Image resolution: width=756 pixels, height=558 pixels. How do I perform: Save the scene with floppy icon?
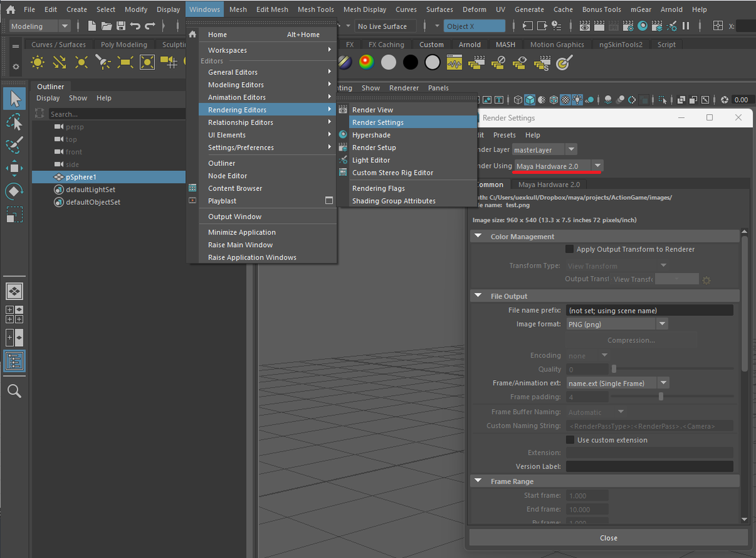(120, 26)
